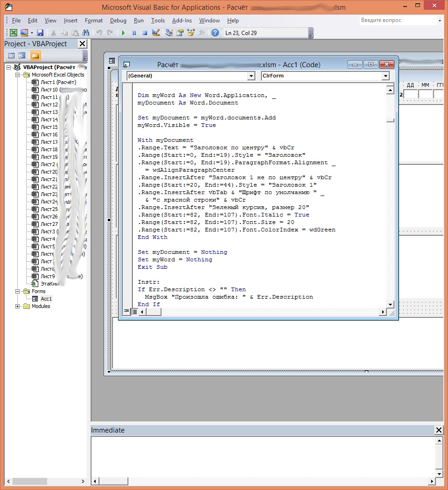This screenshot has width=448, height=490.
Task: Open Properties Window from the toolbar
Action: [x=180, y=33]
